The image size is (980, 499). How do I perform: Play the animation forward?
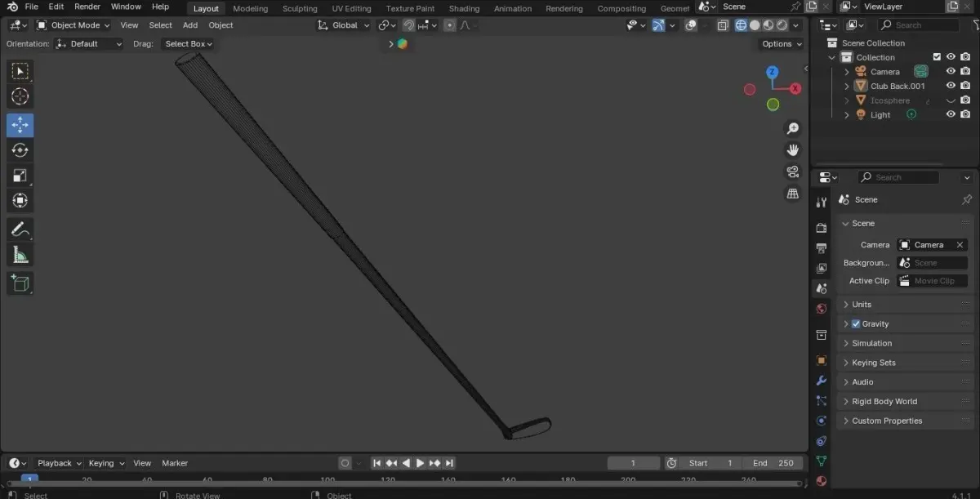[420, 463]
